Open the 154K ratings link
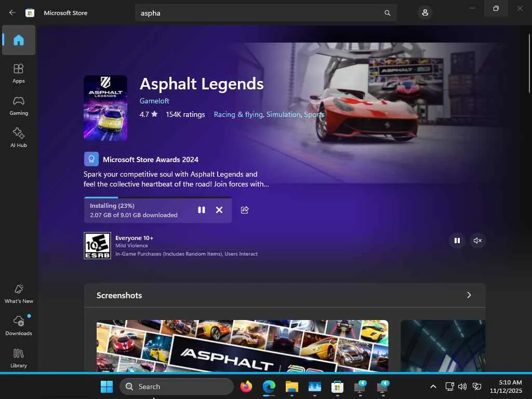The width and height of the screenshot is (532, 399). click(185, 114)
